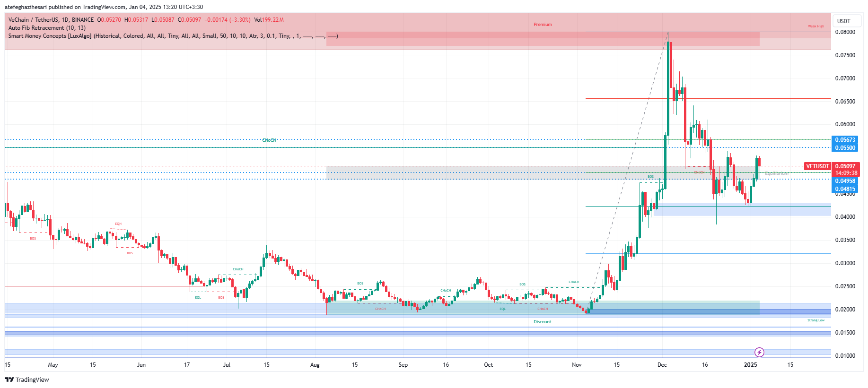The width and height of the screenshot is (868, 388).
Task: Select the blue 0.04958 price label
Action: pyautogui.click(x=845, y=181)
